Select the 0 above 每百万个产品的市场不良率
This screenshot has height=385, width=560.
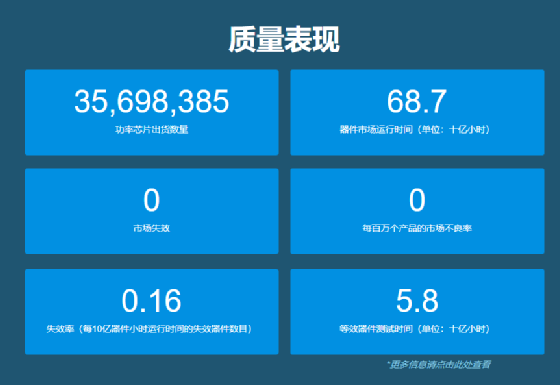click(417, 200)
